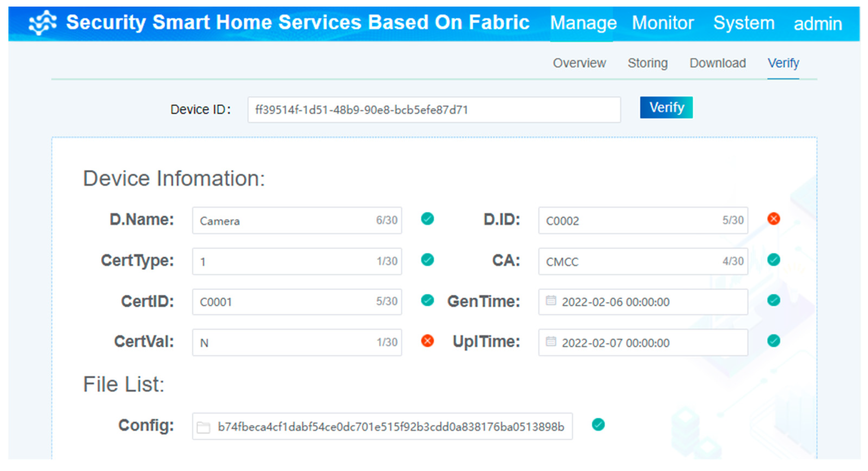The width and height of the screenshot is (868, 471).
Task: Click calendar icon in UplTime field
Action: (x=551, y=341)
